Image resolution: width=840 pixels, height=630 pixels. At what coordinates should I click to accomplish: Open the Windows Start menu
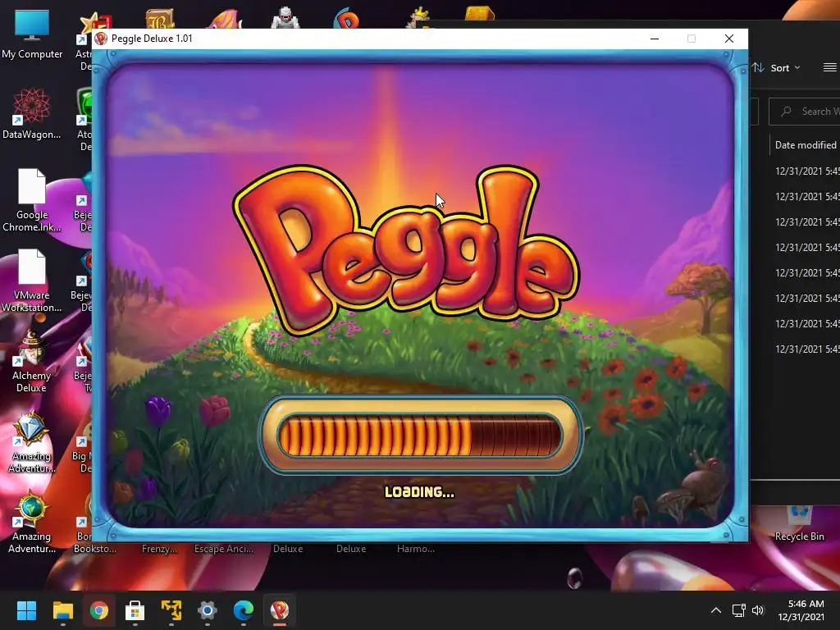(26, 610)
